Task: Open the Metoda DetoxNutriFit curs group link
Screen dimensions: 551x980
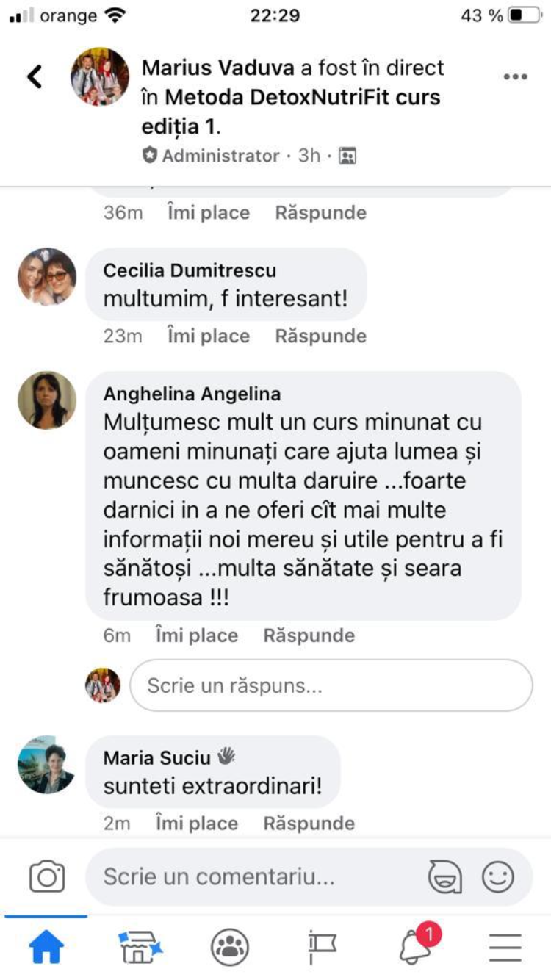Action: [301, 97]
